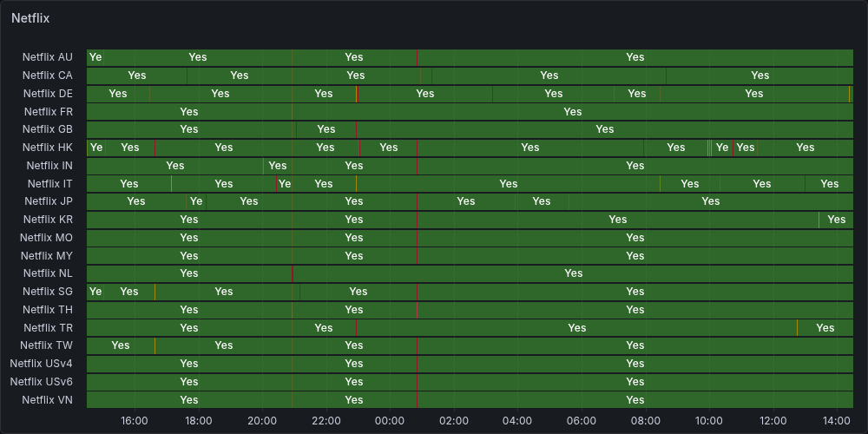The image size is (868, 434).
Task: Select the 14:00 time axis label
Action: coord(837,421)
